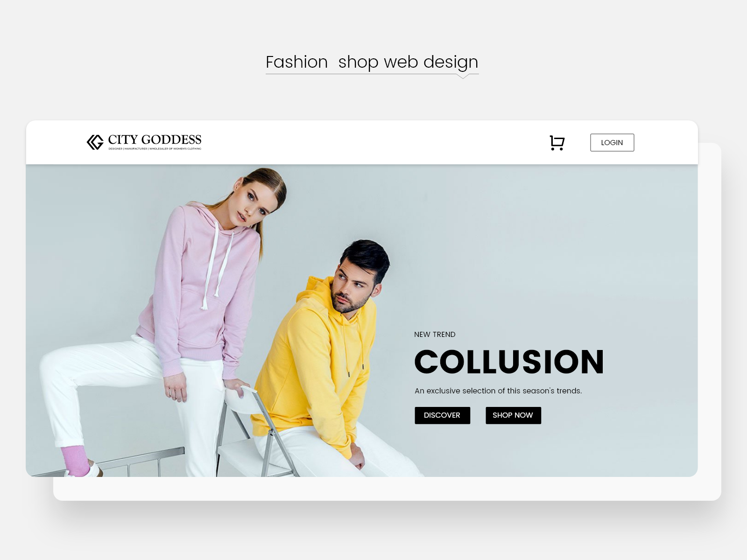Viewport: 747px width, 560px height.
Task: Click the City Goddess diamond logo icon
Action: pos(95,142)
